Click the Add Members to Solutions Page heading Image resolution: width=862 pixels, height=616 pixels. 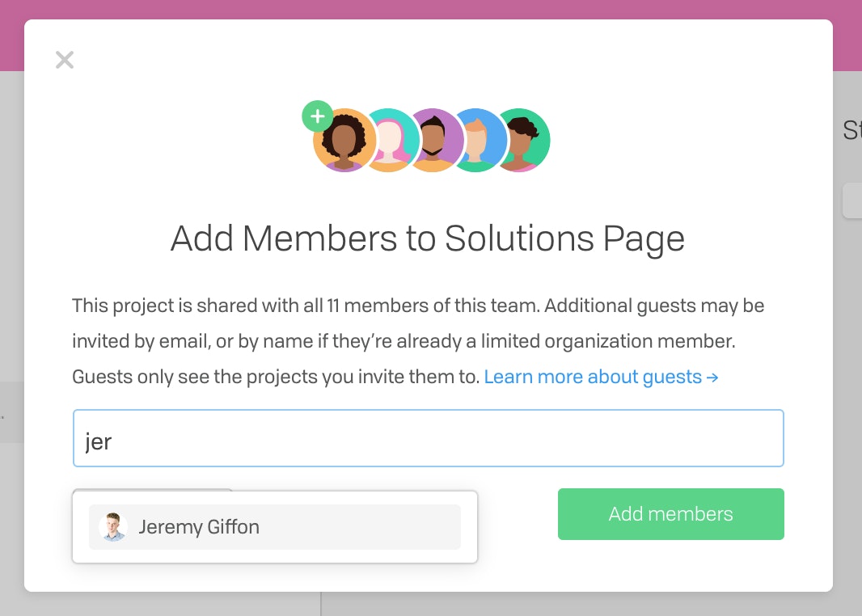(428, 238)
